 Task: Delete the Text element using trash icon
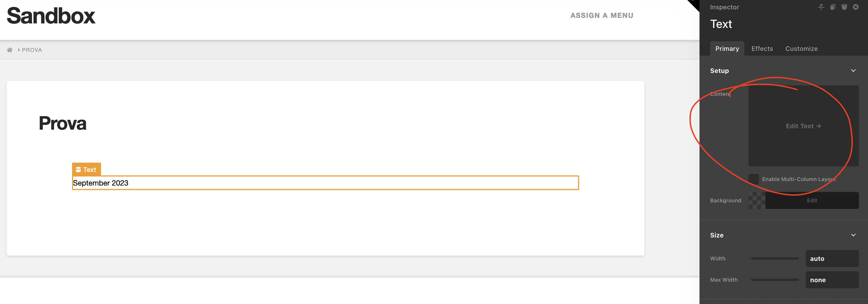(844, 7)
